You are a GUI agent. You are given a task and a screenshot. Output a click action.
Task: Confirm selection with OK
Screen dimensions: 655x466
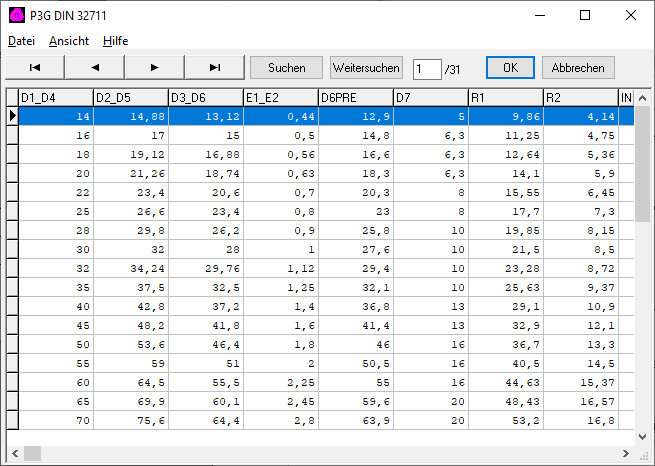point(510,68)
